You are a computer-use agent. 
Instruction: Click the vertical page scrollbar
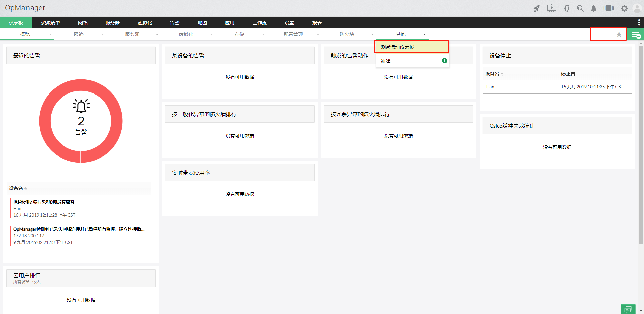641,144
